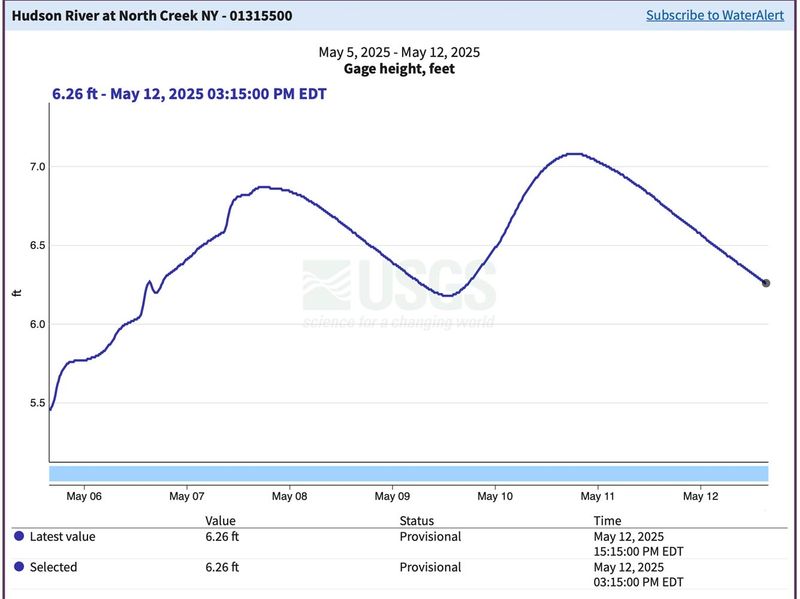
Task: Click Provisional status in Latest value row
Action: click(430, 536)
